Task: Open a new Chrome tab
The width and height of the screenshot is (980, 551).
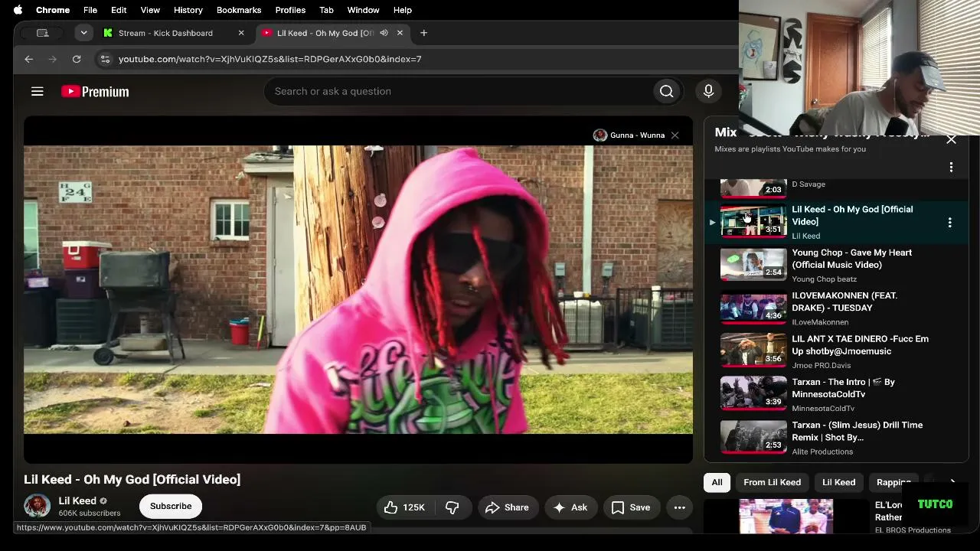Action: point(423,33)
